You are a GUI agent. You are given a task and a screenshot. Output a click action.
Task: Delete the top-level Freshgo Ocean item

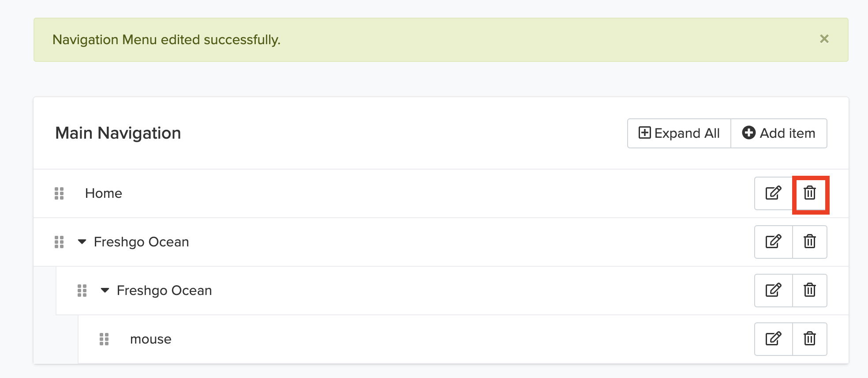[x=810, y=242]
